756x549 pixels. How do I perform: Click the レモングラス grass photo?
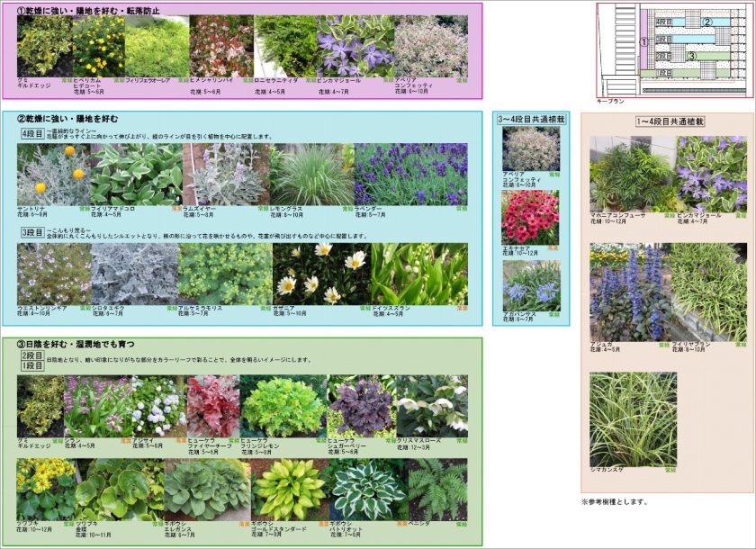coord(312,175)
